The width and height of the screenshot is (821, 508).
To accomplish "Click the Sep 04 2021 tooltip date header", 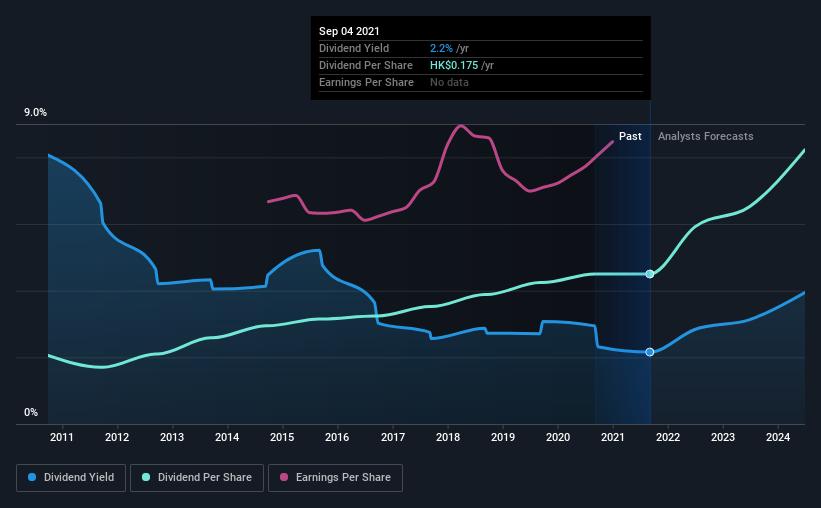I will pyautogui.click(x=349, y=31).
